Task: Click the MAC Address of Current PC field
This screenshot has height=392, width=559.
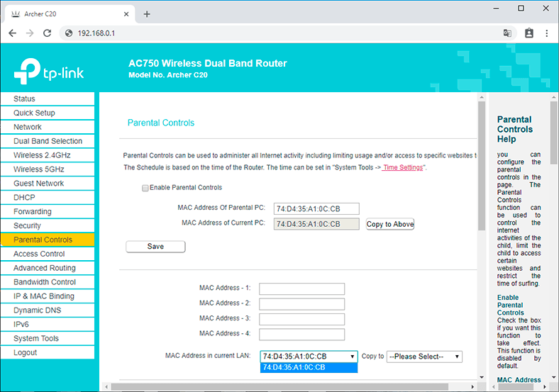Action: click(316, 224)
